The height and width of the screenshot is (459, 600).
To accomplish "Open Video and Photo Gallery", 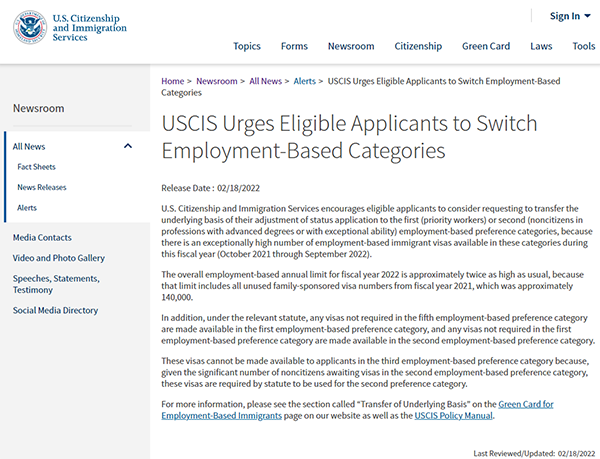I will pos(59,258).
